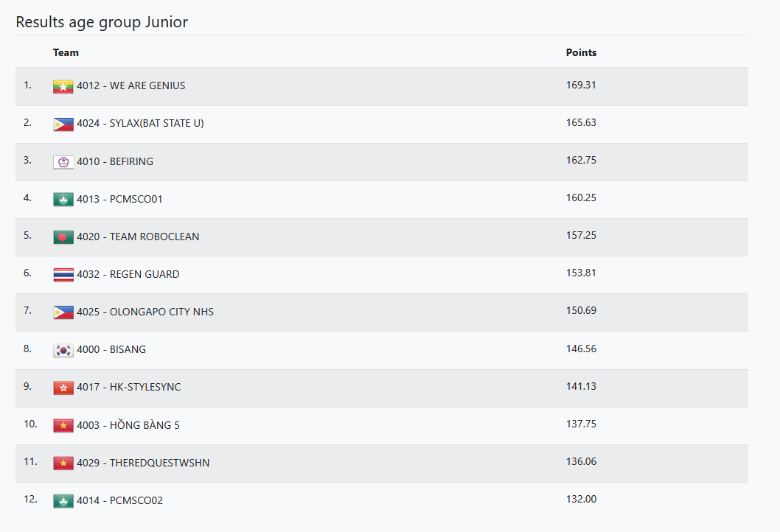Click the South Korea flag beside BISANG
Image resolution: width=780 pixels, height=532 pixels.
click(x=63, y=350)
